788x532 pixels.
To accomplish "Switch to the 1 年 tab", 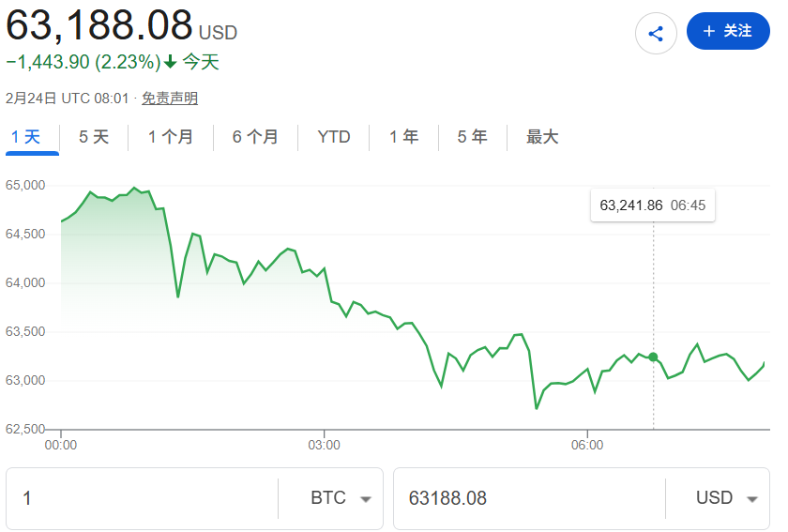I will coord(404,137).
